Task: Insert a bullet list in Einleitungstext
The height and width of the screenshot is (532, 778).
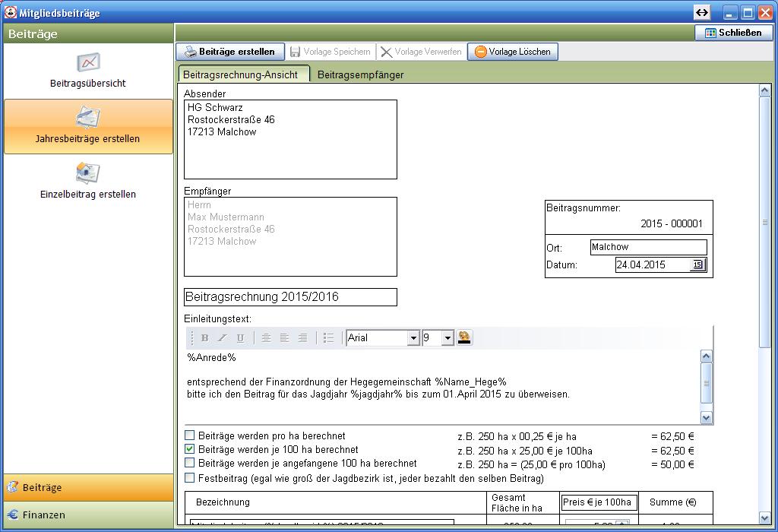Action: tap(328, 338)
